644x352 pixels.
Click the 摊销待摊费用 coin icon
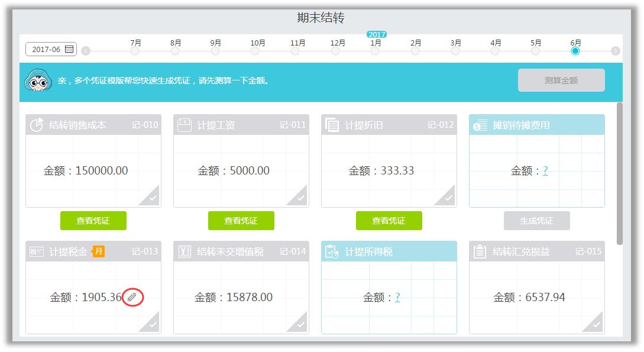tap(479, 125)
